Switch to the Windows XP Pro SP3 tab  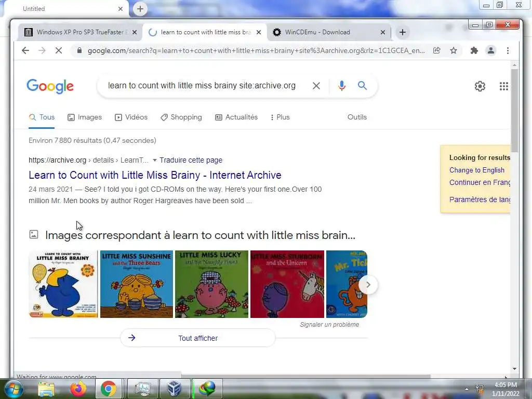pos(80,32)
